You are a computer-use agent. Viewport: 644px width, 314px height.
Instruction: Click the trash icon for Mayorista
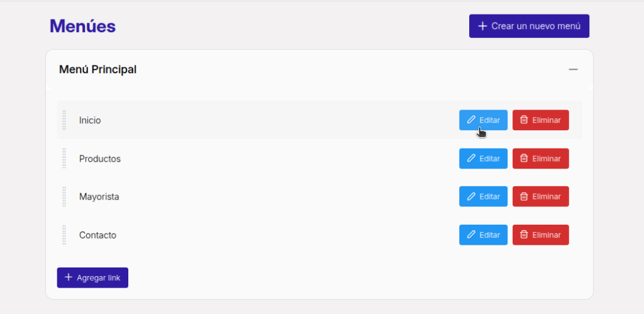point(524,196)
